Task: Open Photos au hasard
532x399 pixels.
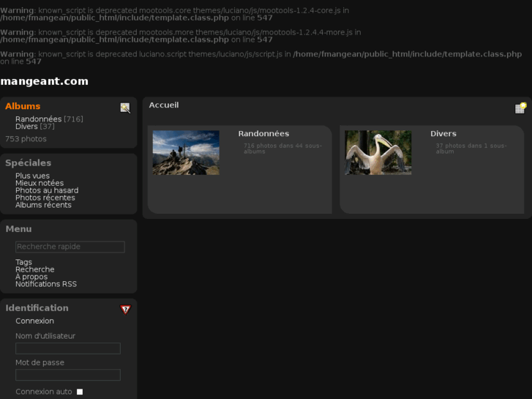Action: coord(47,190)
